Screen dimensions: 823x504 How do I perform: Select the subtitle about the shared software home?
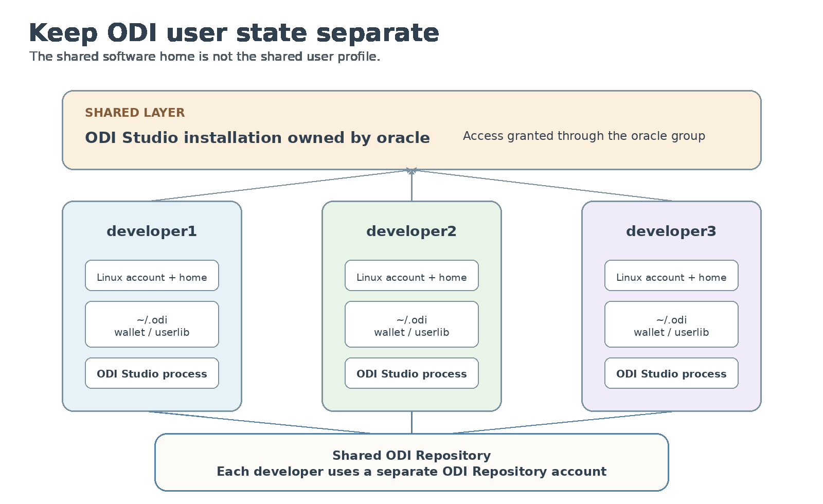coord(205,57)
